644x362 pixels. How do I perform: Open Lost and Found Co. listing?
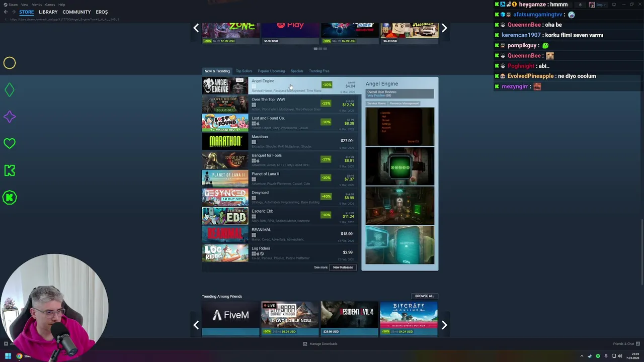279,123
